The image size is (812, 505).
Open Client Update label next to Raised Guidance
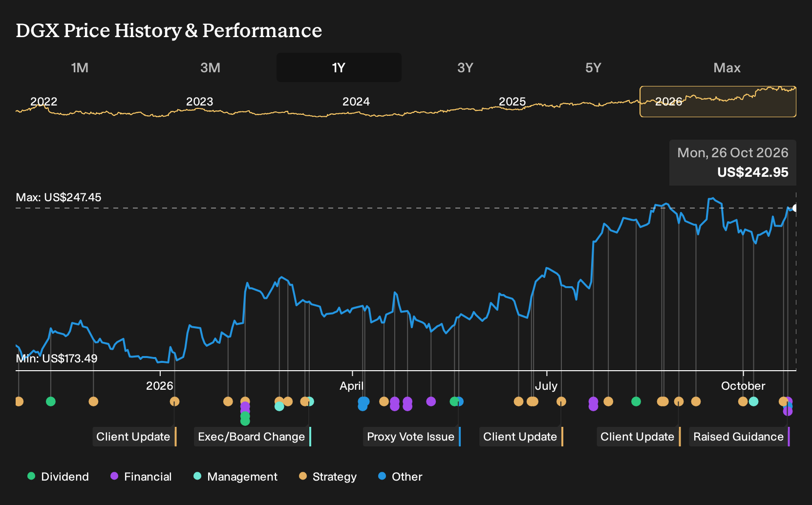639,437
